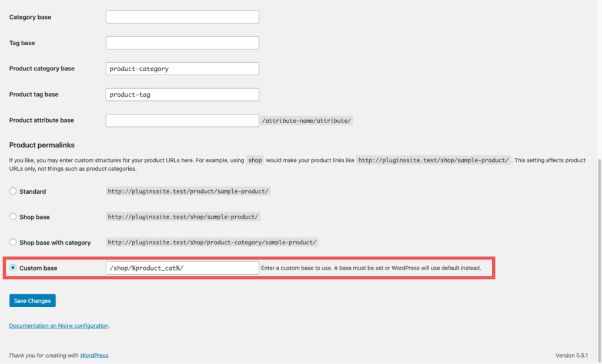Visit the WordPress link in the footer
Viewport: 602px width, 364px height.
(94, 355)
